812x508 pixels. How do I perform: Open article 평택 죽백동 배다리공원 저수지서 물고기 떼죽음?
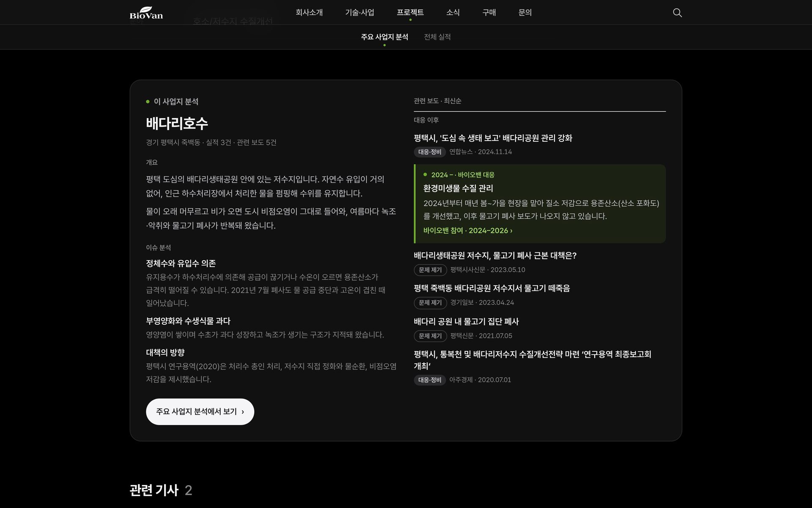tap(492, 288)
